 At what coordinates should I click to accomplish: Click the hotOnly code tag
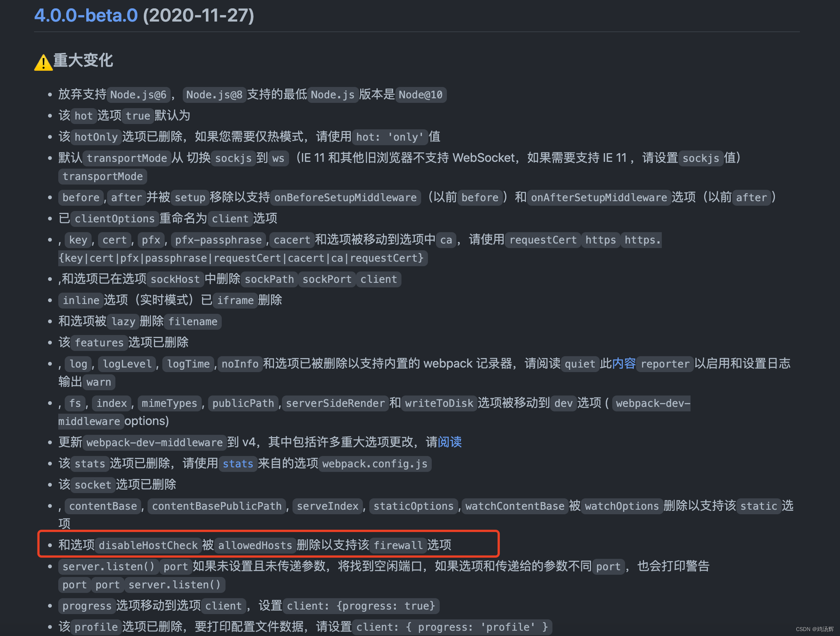[96, 137]
